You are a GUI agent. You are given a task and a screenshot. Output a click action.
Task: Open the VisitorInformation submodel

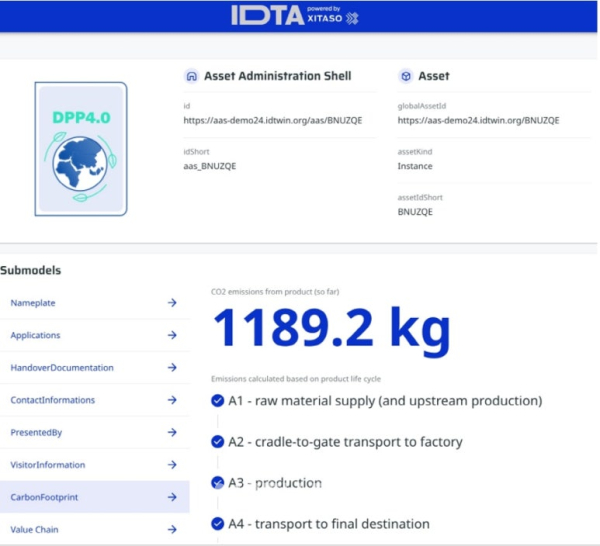coord(47,465)
